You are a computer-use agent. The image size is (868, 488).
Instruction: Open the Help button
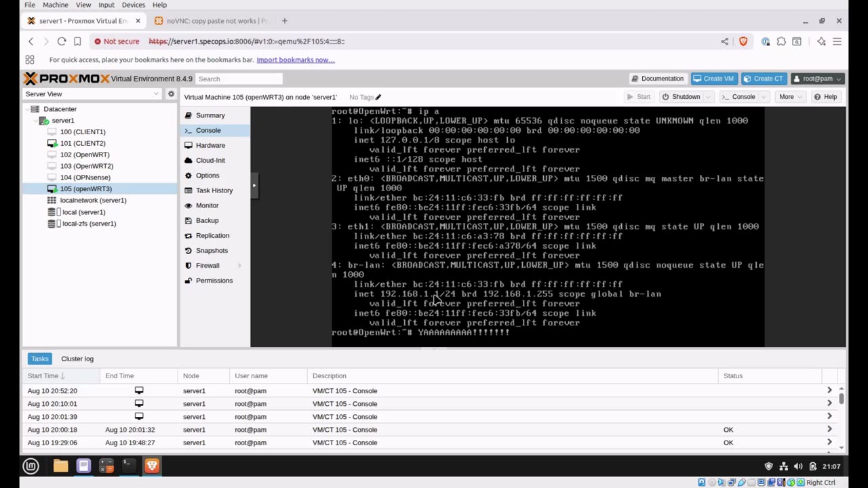click(825, 97)
